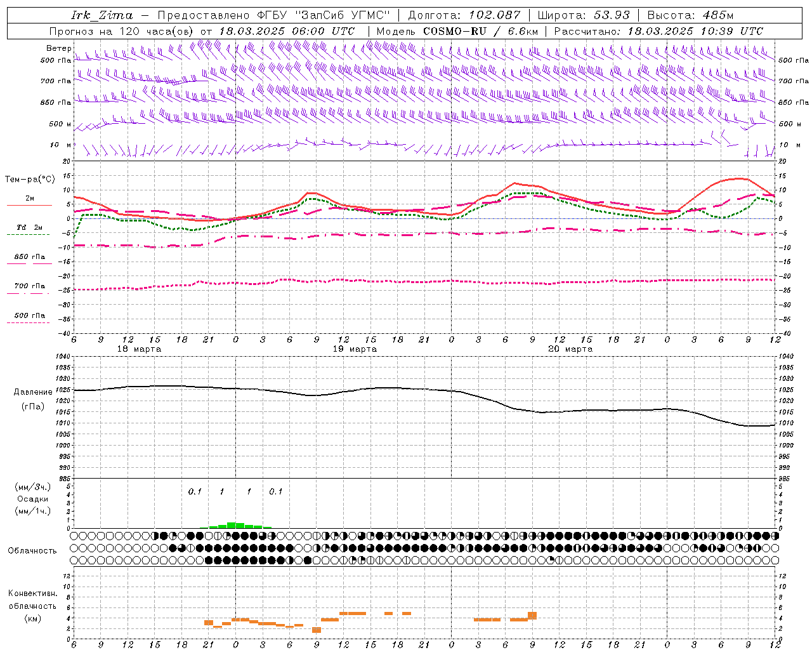This screenshot has width=812, height=650.
Task: Click the 19 марта date label
Action: coord(355,349)
